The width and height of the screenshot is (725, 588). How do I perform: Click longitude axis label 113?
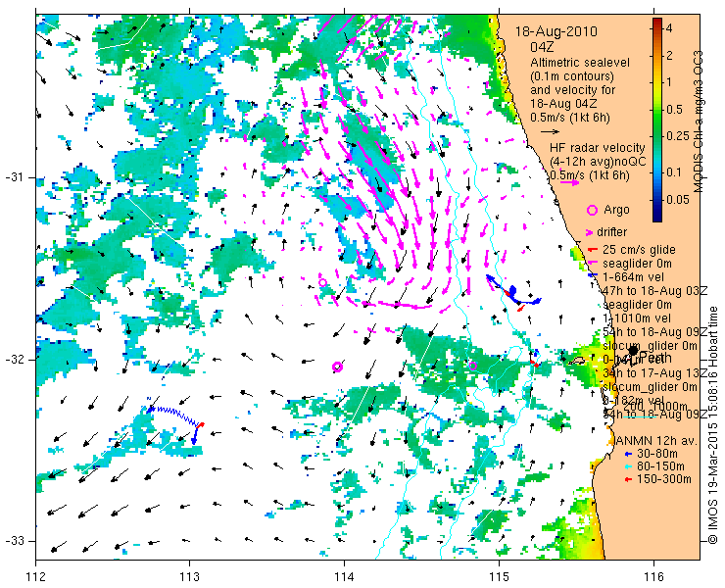pos(189,577)
